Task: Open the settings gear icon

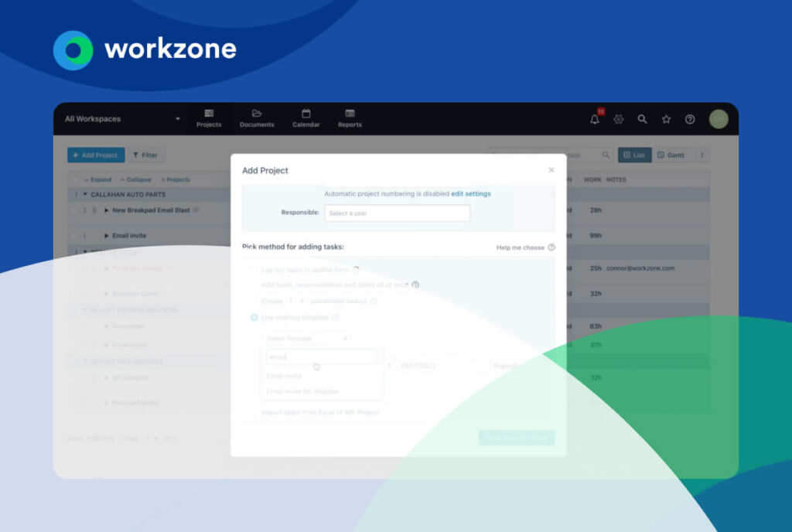Action: click(x=618, y=119)
